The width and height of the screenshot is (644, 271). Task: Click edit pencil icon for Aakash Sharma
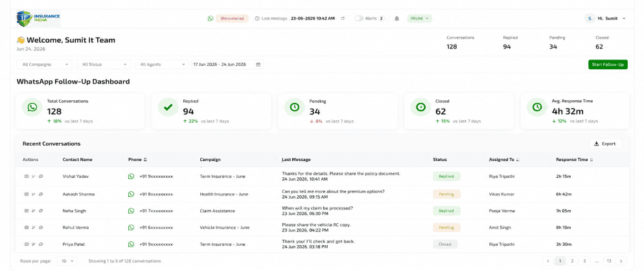tap(34, 194)
